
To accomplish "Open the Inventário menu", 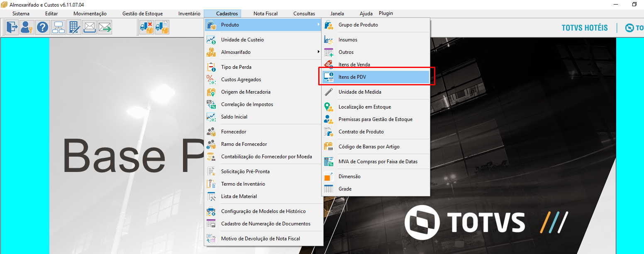I will [x=189, y=14].
